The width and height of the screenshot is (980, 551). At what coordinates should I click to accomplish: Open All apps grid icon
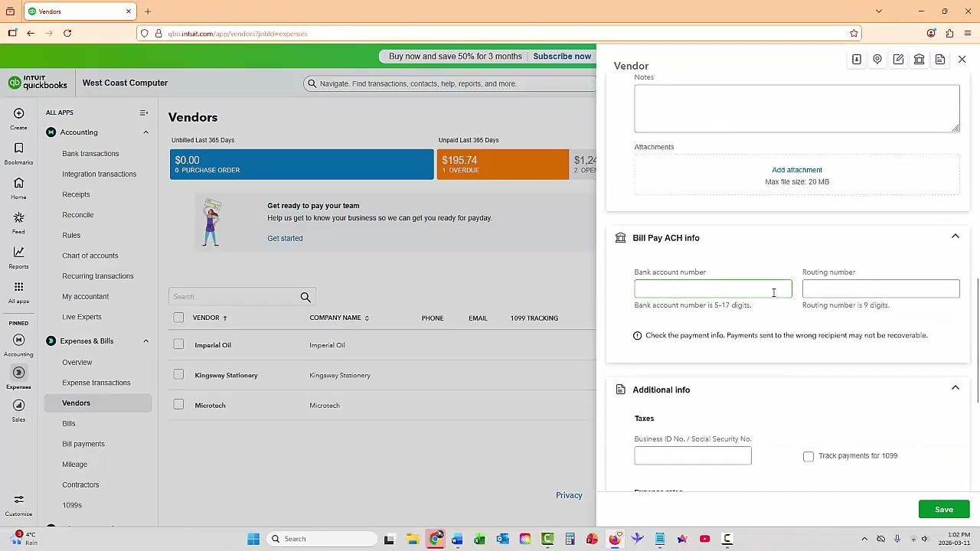pyautogui.click(x=18, y=287)
